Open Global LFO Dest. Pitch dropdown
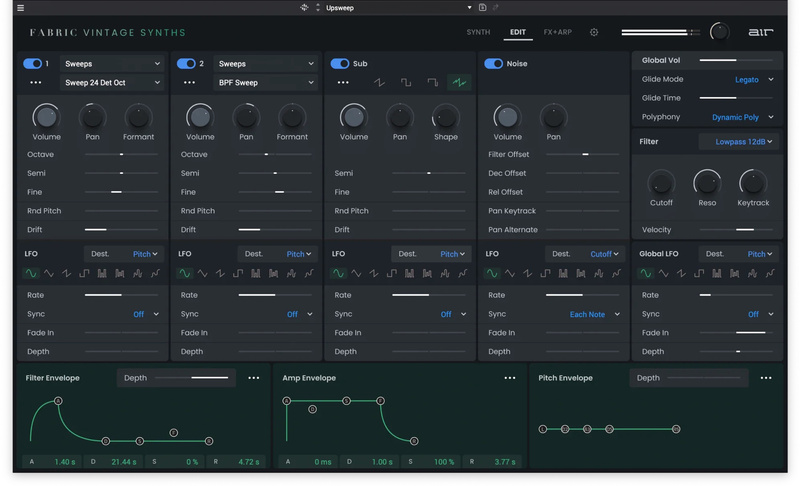800x486 pixels. (x=739, y=254)
